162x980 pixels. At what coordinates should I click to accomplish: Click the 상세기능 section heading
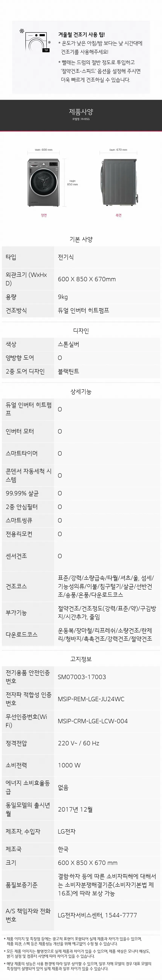[x=81, y=391]
